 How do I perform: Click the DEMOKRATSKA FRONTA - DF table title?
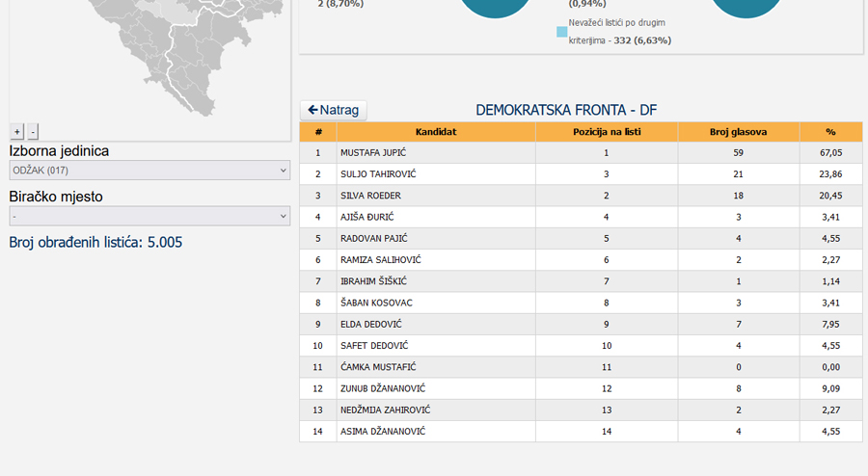click(x=566, y=110)
